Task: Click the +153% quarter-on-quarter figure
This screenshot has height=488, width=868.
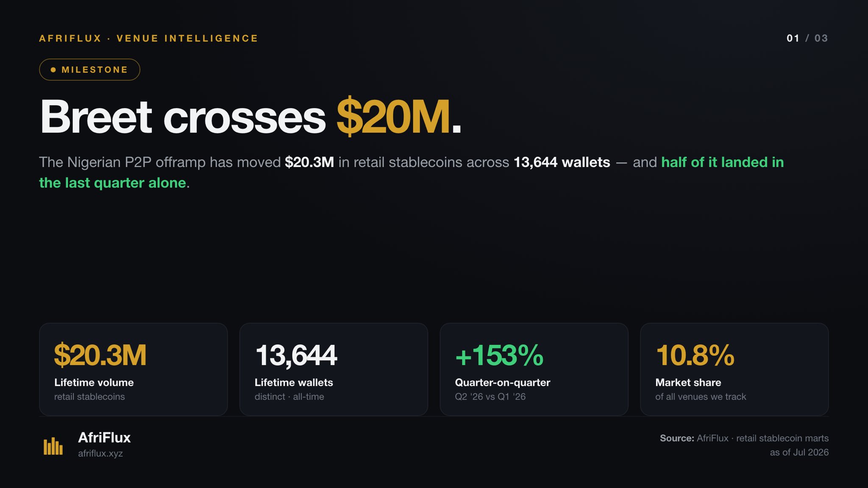Action: (x=499, y=355)
